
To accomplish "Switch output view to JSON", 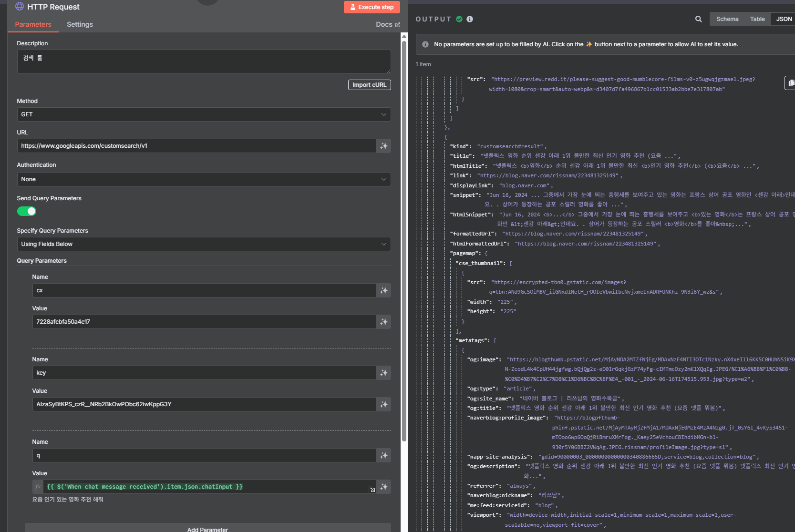I will click(784, 19).
